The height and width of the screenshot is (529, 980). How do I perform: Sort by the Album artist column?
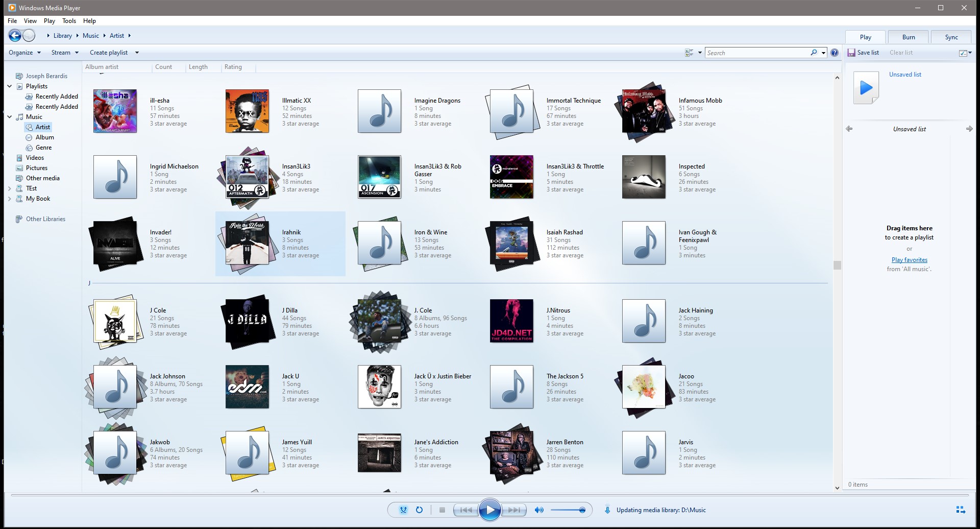(117, 67)
